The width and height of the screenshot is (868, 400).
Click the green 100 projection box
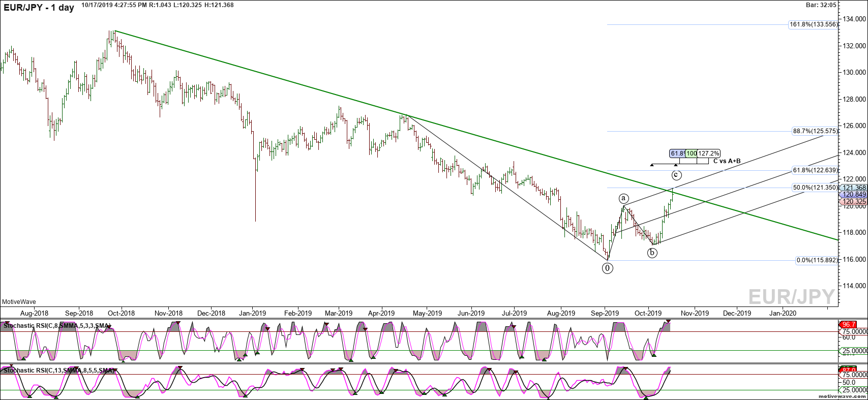point(692,153)
